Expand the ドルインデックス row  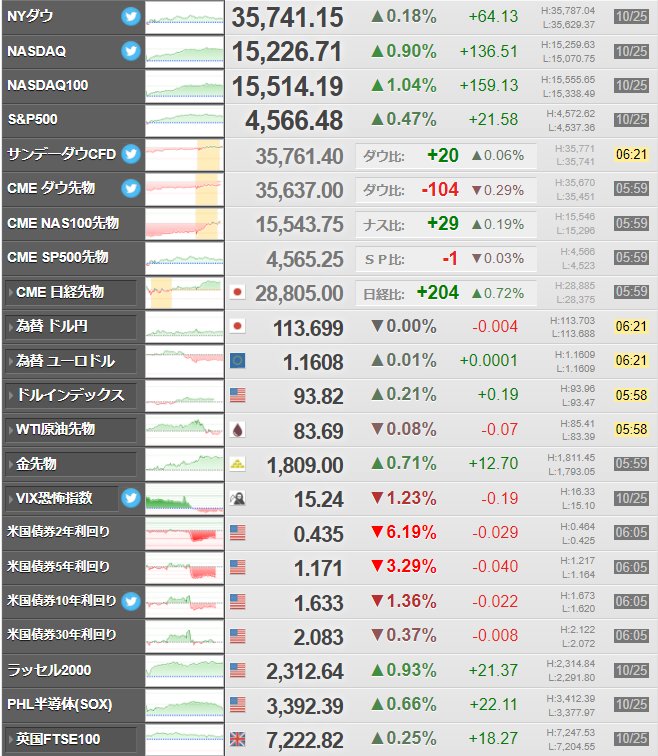point(70,395)
